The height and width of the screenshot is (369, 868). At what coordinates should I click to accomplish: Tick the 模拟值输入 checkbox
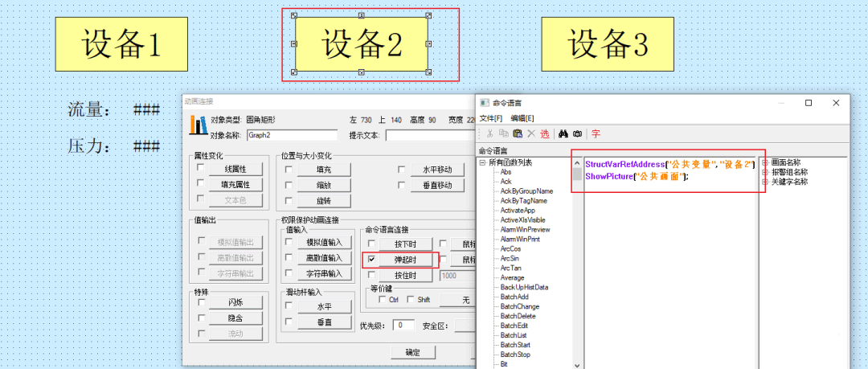point(289,241)
